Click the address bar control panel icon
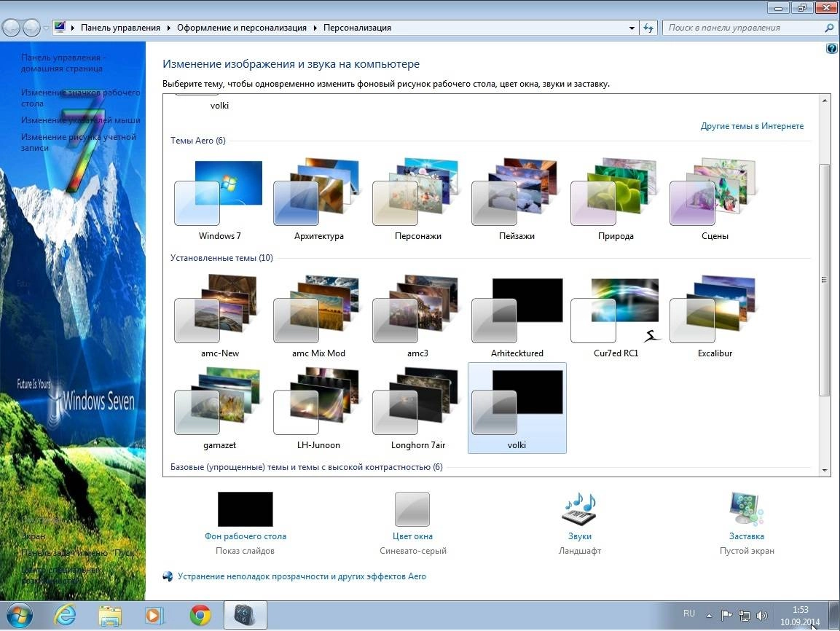Screen dimensions: 840x631 (60, 27)
